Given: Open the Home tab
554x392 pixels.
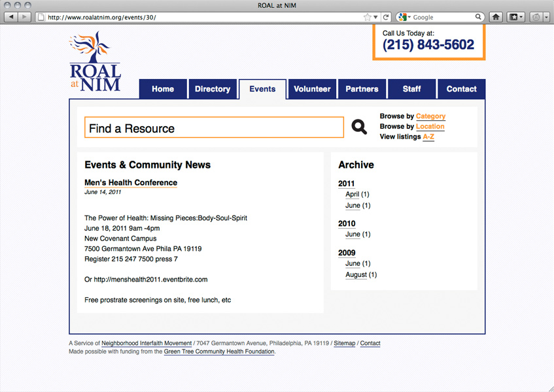Looking at the screenshot, I should pyautogui.click(x=163, y=89).
